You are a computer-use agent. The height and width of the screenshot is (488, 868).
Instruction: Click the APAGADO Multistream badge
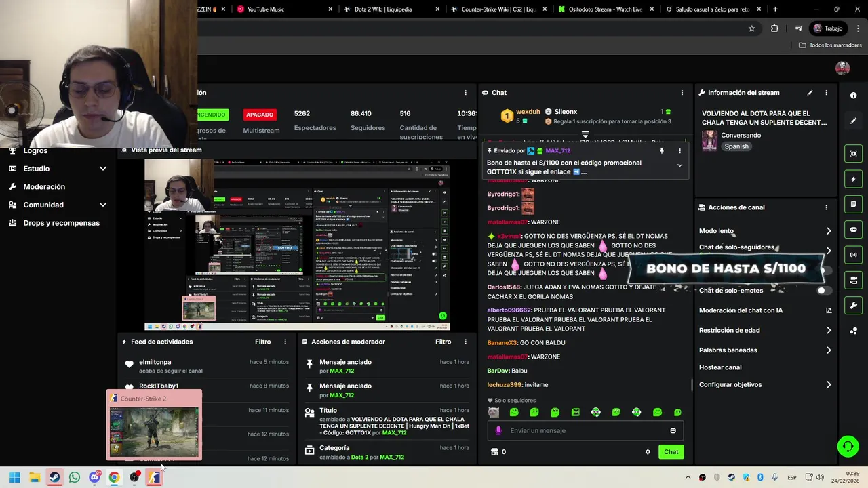[x=260, y=115]
